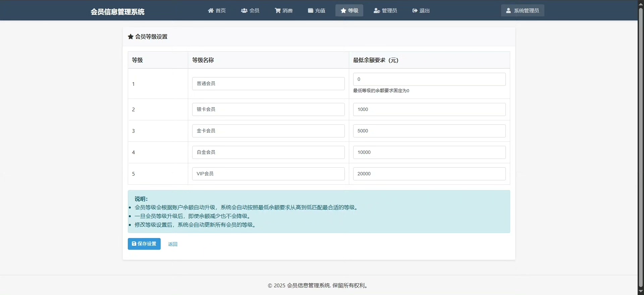Click the home icon in navbar
The image size is (644, 295).
211,11
